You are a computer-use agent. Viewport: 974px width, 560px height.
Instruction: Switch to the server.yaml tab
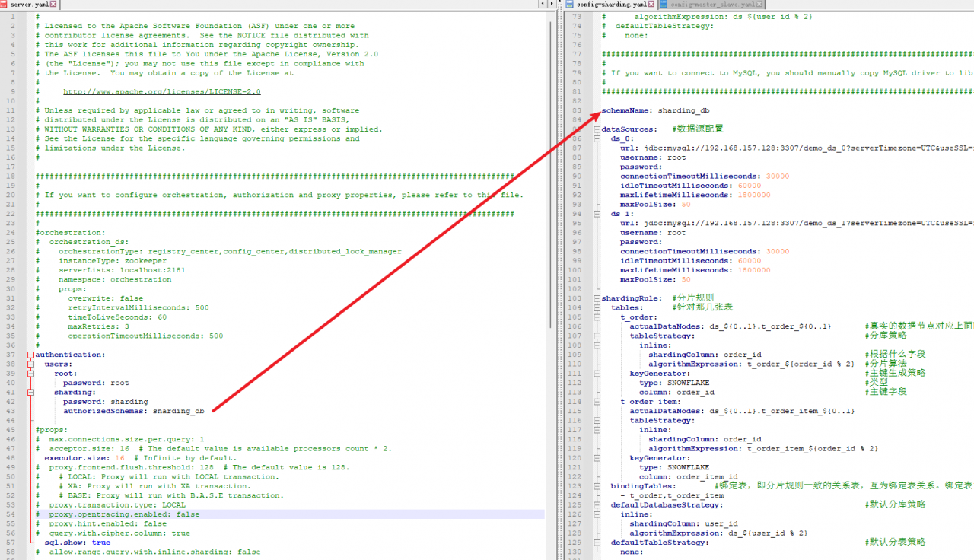click(29, 5)
